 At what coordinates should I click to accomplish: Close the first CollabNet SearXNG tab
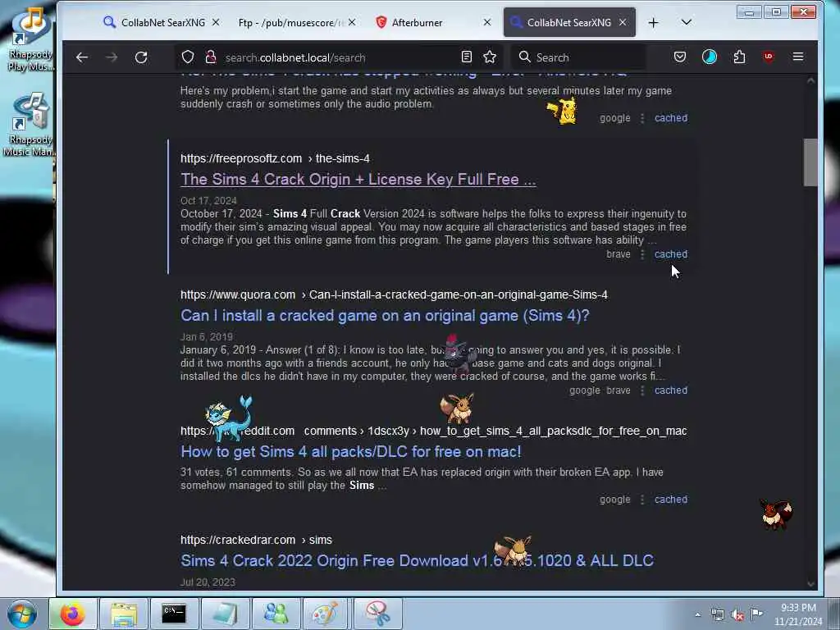[x=216, y=22]
